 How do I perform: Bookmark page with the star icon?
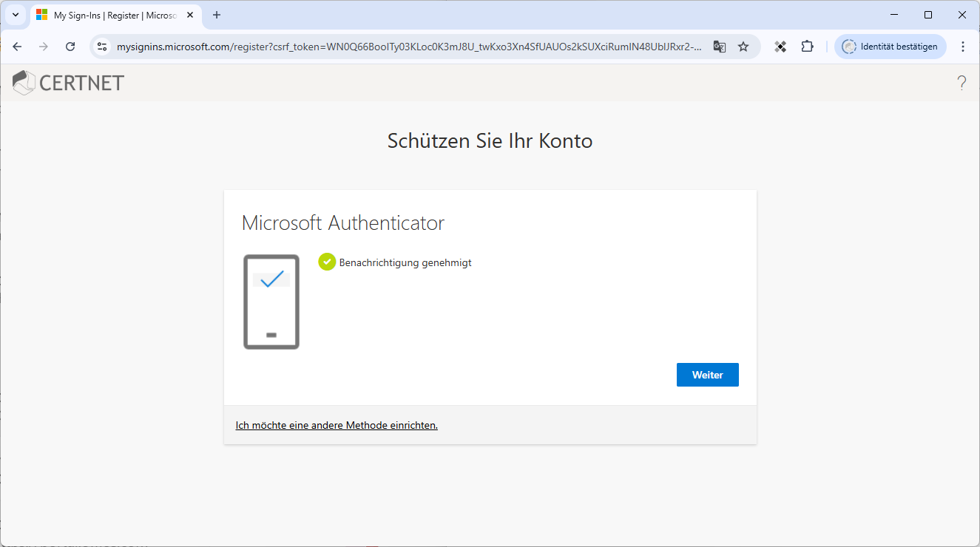(743, 47)
